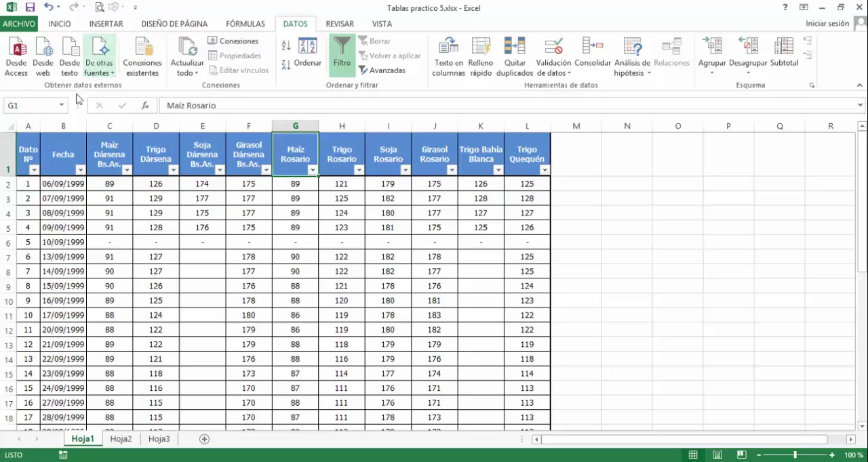Open the REVISAR tab
The width and height of the screenshot is (868, 462).
point(340,24)
